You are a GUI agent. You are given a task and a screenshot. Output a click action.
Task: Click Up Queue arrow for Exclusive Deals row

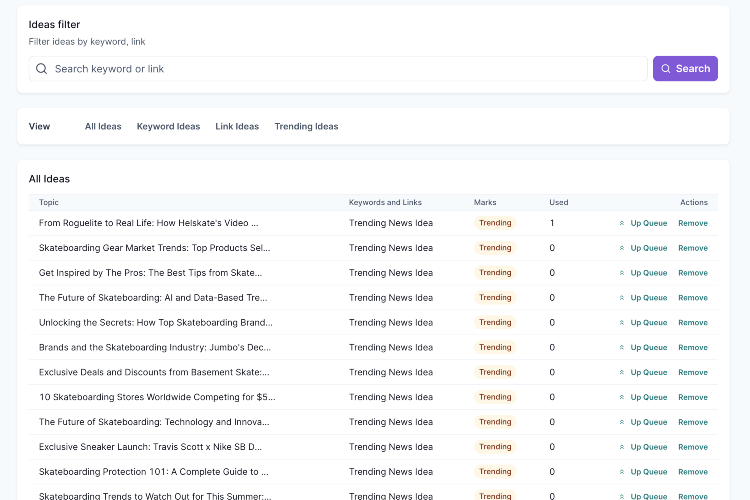coord(622,372)
